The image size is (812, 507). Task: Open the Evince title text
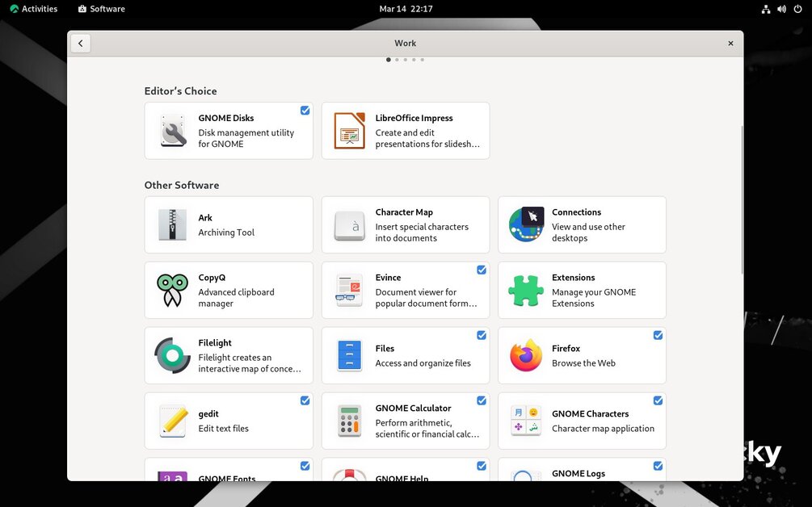pos(388,277)
